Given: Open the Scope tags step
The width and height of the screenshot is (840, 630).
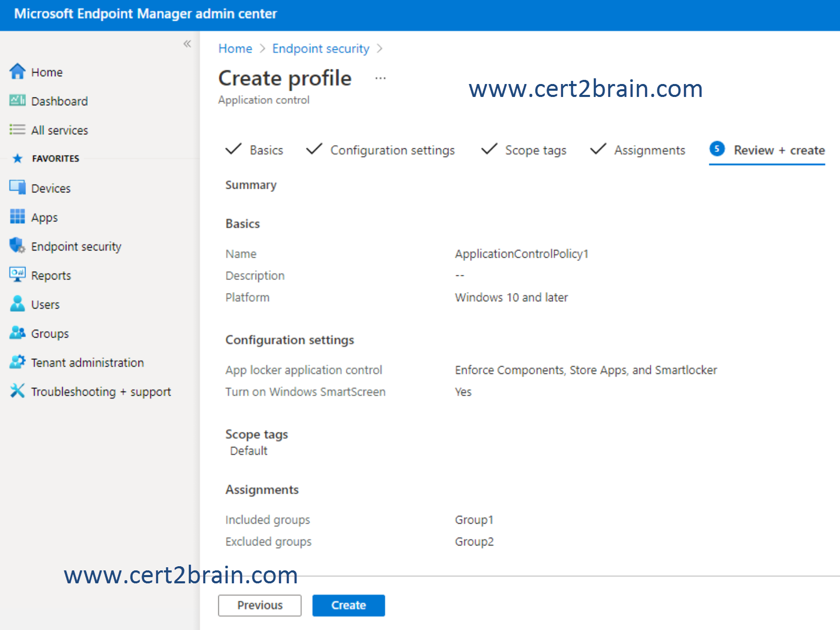Looking at the screenshot, I should [x=536, y=150].
